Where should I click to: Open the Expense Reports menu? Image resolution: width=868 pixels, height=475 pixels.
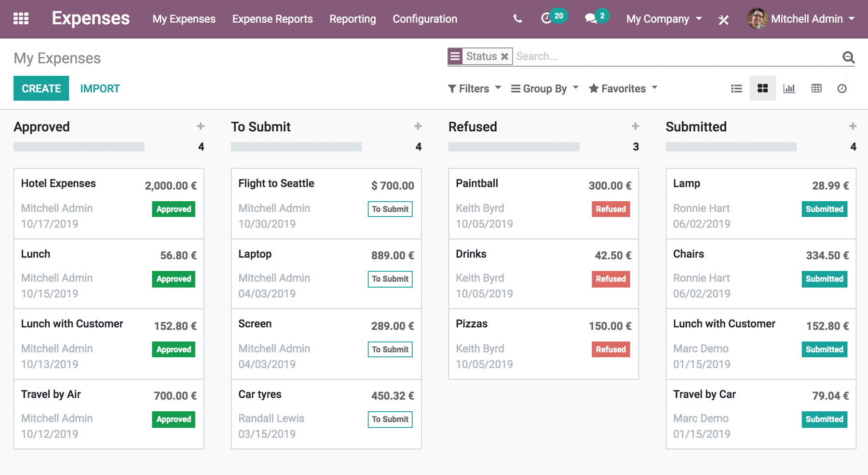click(272, 19)
